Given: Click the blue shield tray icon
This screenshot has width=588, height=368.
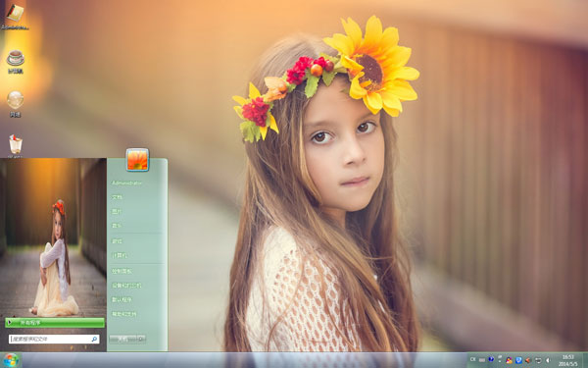Looking at the screenshot, I should coord(518,360).
